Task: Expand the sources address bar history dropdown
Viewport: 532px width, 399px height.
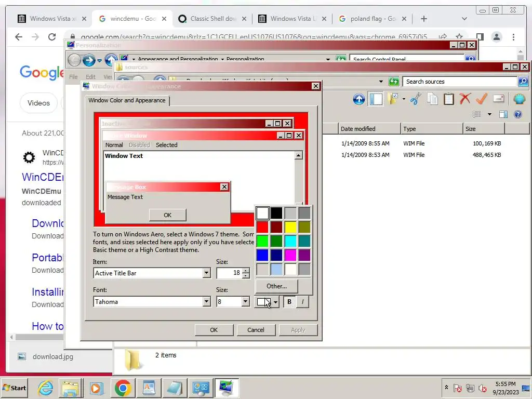Action: coord(381,82)
